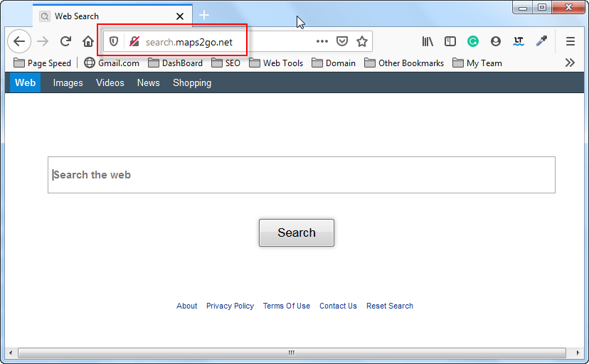Click the forward navigation arrow

coord(43,41)
